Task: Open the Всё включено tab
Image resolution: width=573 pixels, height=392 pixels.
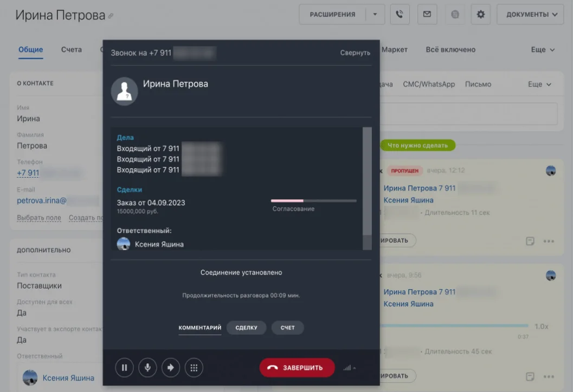Action: [450, 50]
